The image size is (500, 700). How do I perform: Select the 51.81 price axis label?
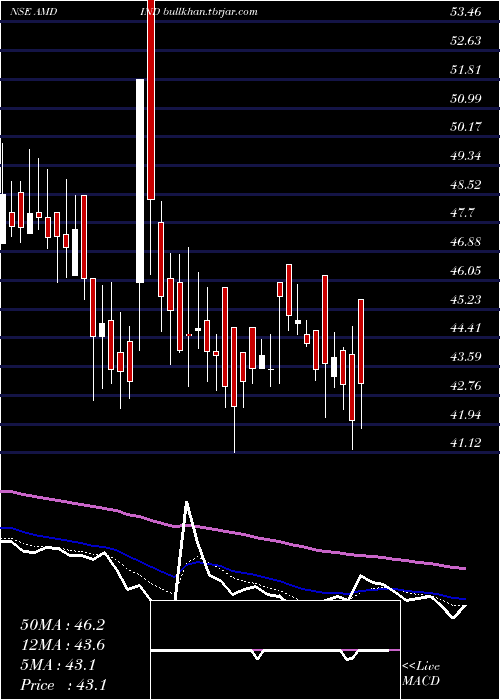(x=466, y=70)
